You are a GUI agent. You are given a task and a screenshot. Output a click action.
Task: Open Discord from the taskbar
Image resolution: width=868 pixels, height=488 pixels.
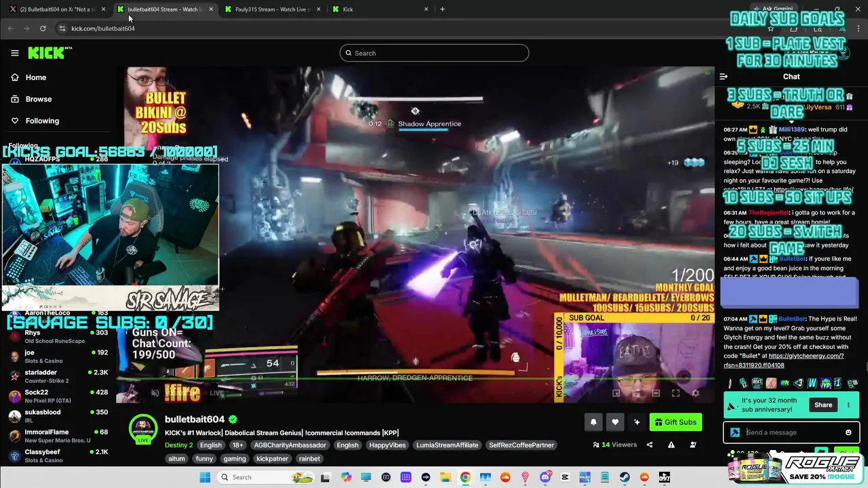pyautogui.click(x=545, y=477)
